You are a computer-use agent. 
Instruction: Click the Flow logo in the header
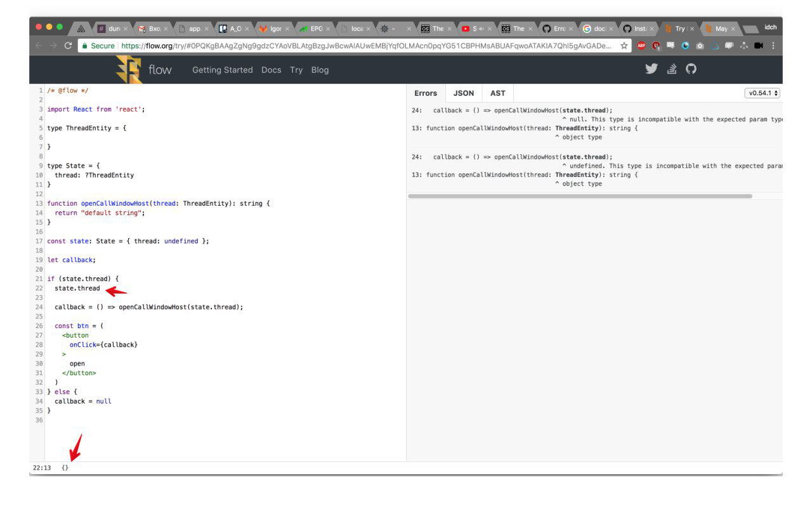coord(127,70)
